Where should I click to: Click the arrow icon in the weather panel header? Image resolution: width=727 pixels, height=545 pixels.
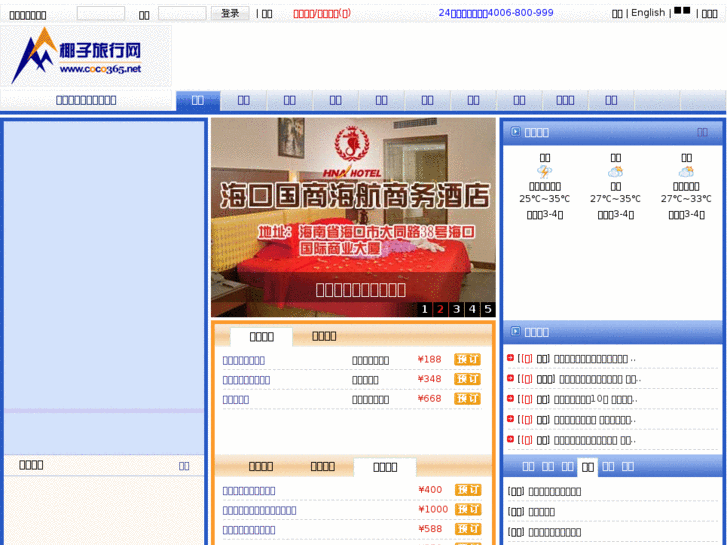(515, 132)
